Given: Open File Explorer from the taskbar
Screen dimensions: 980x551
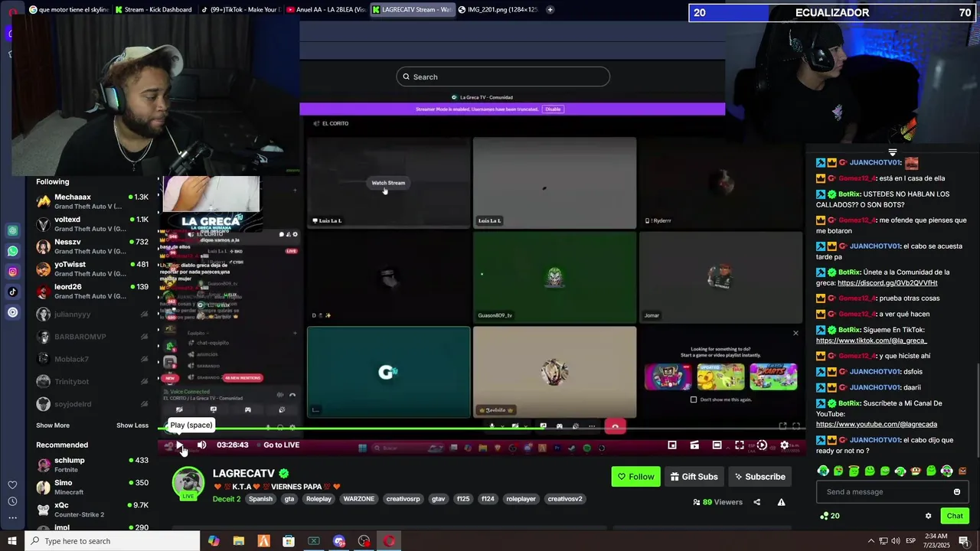Looking at the screenshot, I should (239, 541).
